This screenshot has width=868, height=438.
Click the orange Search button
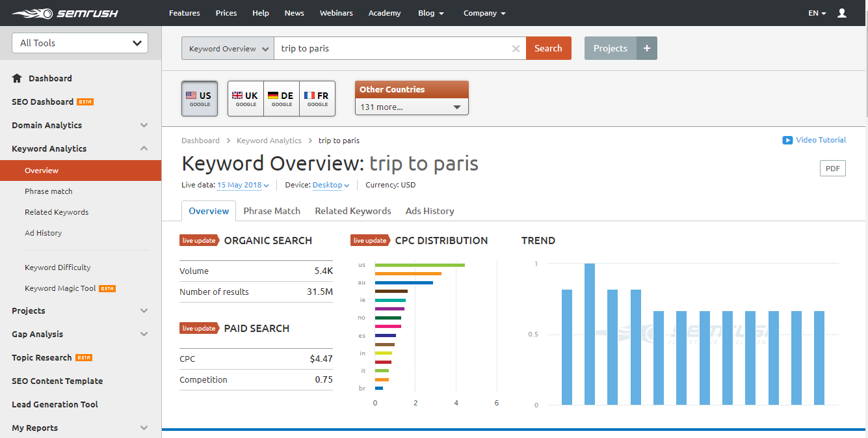tap(548, 48)
